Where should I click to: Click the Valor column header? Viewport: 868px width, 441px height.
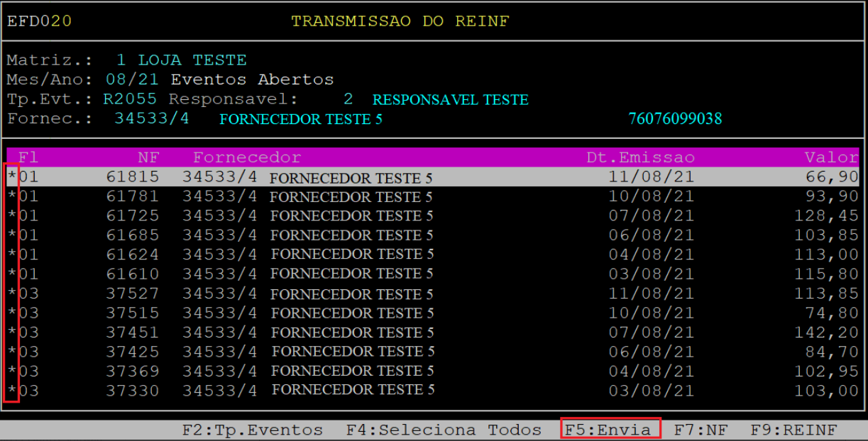coord(832,157)
